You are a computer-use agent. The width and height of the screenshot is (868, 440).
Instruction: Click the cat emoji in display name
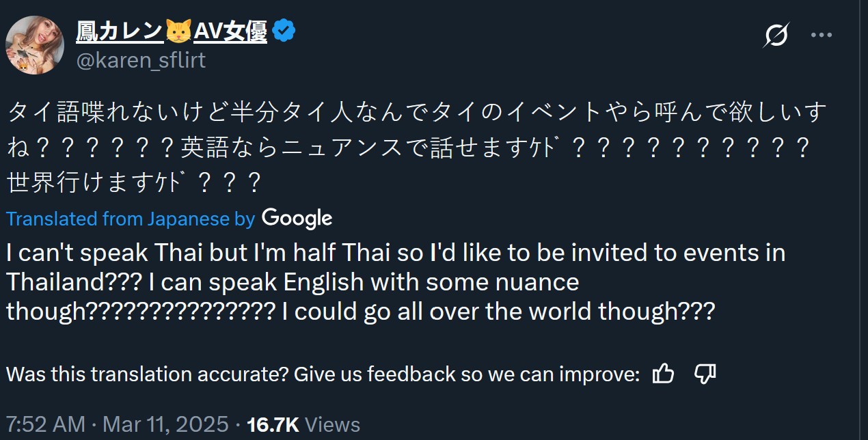tap(178, 31)
